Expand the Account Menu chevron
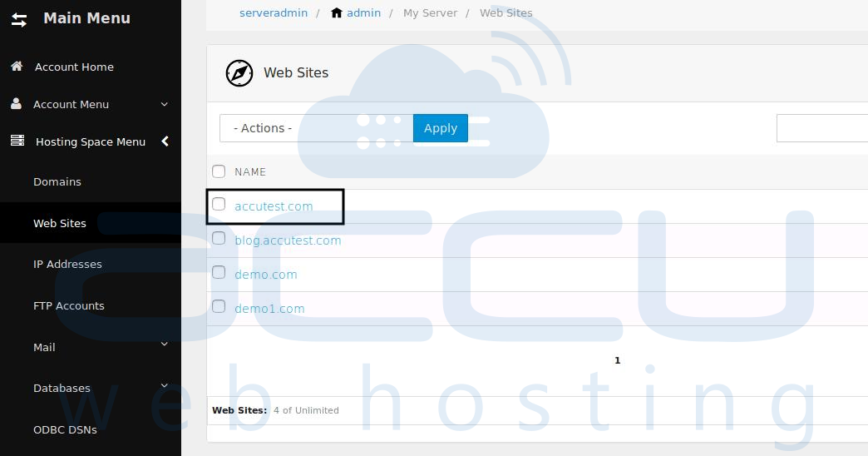 coord(165,104)
